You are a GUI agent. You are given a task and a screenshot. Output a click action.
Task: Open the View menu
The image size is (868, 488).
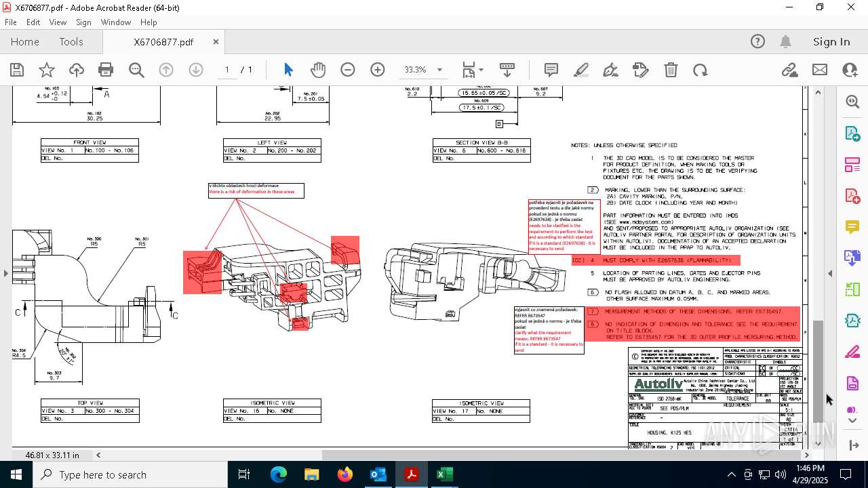pyautogui.click(x=58, y=22)
